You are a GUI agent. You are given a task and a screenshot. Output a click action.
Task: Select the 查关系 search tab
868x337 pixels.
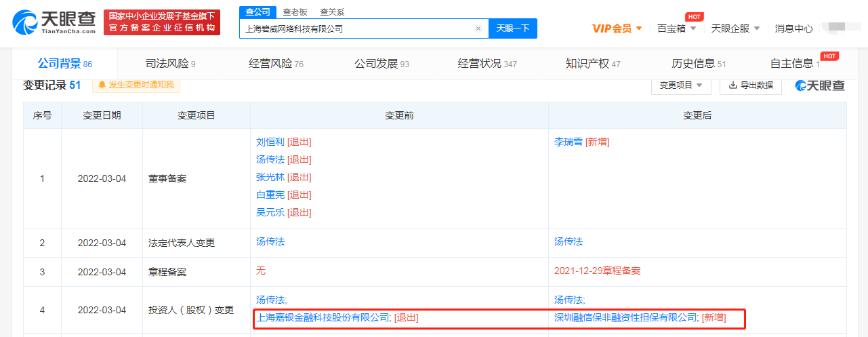click(332, 12)
